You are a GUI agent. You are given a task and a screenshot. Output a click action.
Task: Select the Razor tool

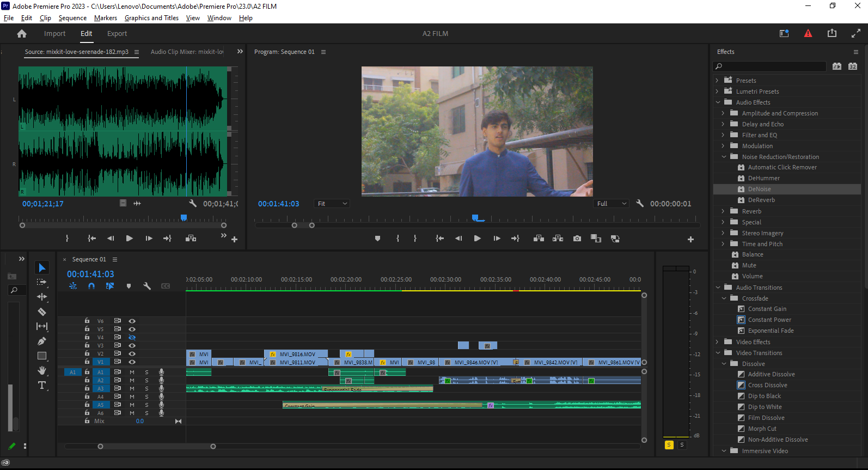click(x=42, y=312)
